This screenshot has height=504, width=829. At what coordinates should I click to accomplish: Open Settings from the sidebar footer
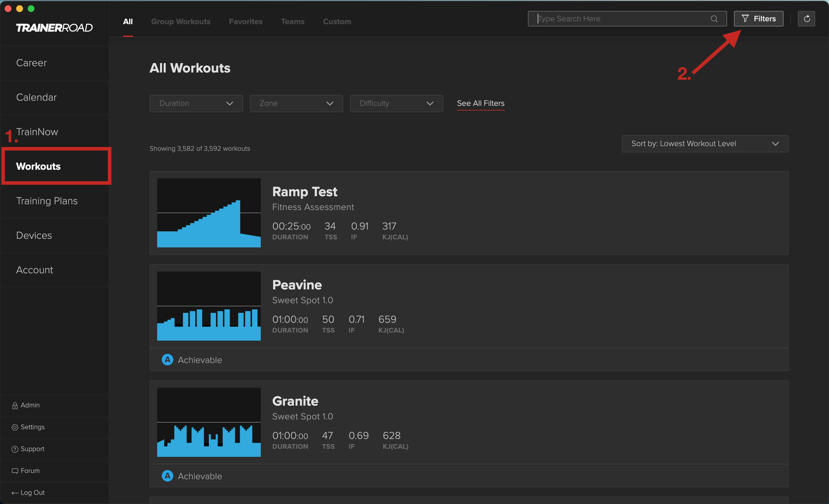[x=32, y=427]
